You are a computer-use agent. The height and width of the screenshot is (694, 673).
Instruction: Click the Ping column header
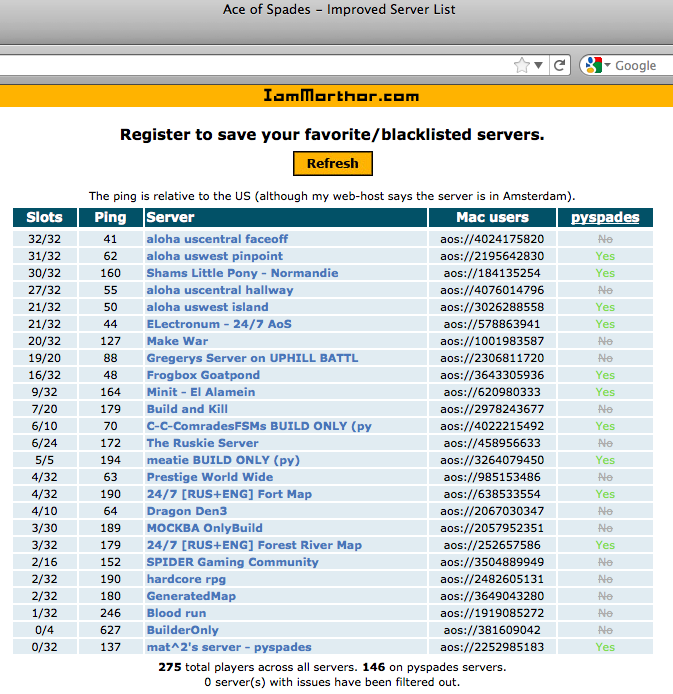point(111,217)
